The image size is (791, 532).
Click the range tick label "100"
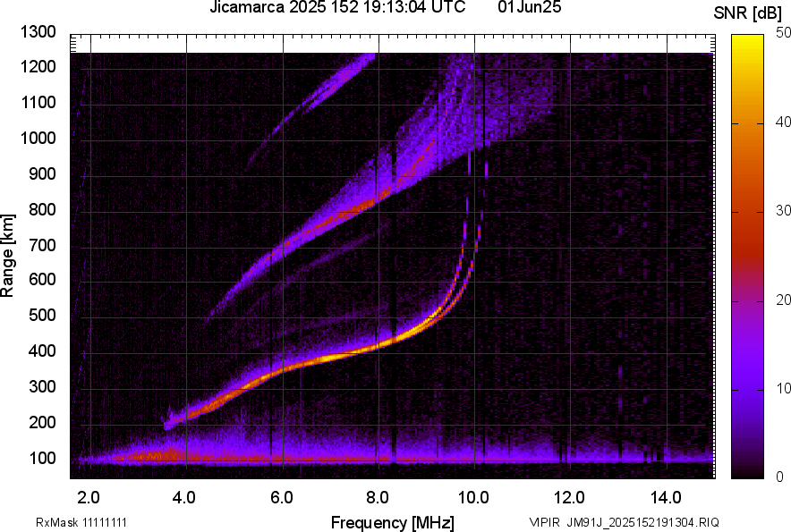click(x=43, y=458)
